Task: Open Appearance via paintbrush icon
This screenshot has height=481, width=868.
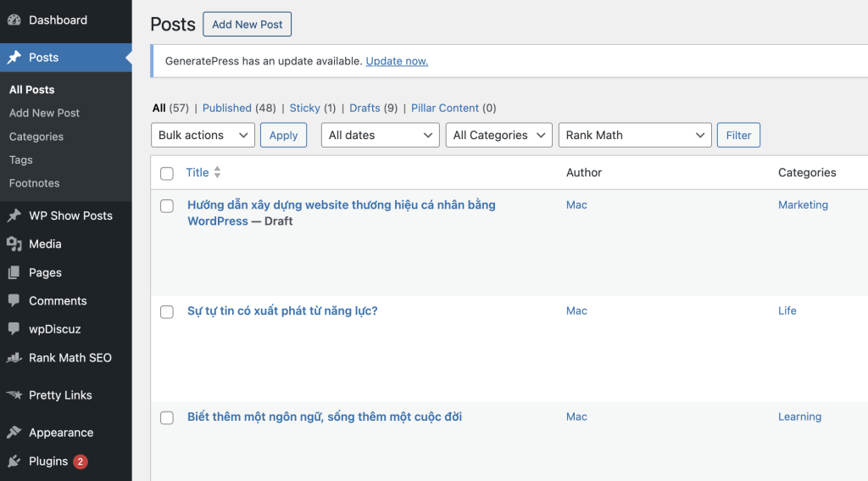Action: pos(14,433)
